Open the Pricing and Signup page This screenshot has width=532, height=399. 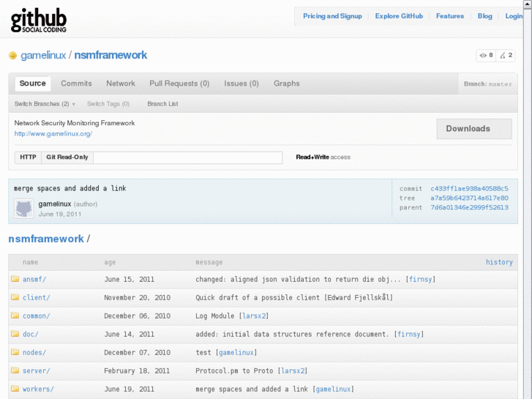click(x=332, y=16)
